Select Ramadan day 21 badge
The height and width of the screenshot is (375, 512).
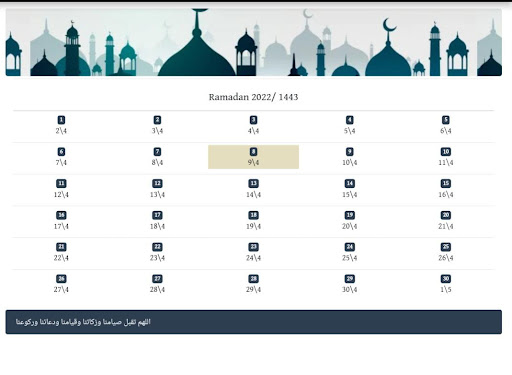(x=61, y=247)
